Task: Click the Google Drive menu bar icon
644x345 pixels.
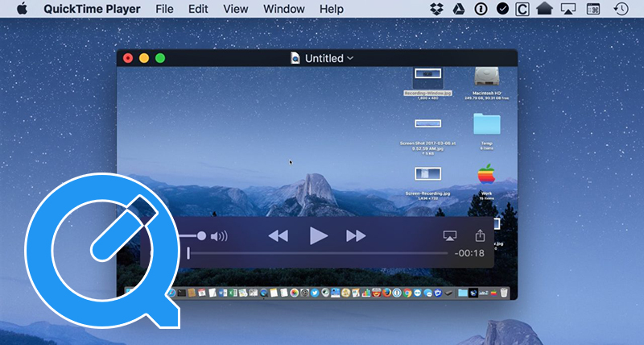Action: [458, 9]
